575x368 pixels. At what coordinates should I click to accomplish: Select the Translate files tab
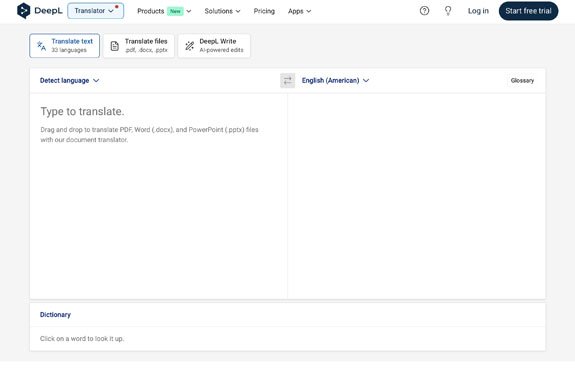pos(139,45)
